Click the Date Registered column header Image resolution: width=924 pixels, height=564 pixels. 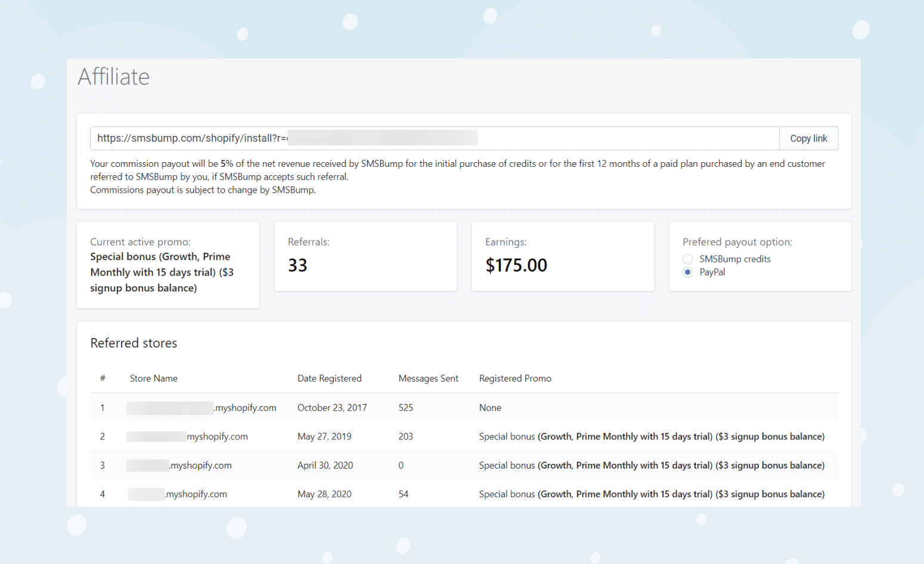pos(330,379)
